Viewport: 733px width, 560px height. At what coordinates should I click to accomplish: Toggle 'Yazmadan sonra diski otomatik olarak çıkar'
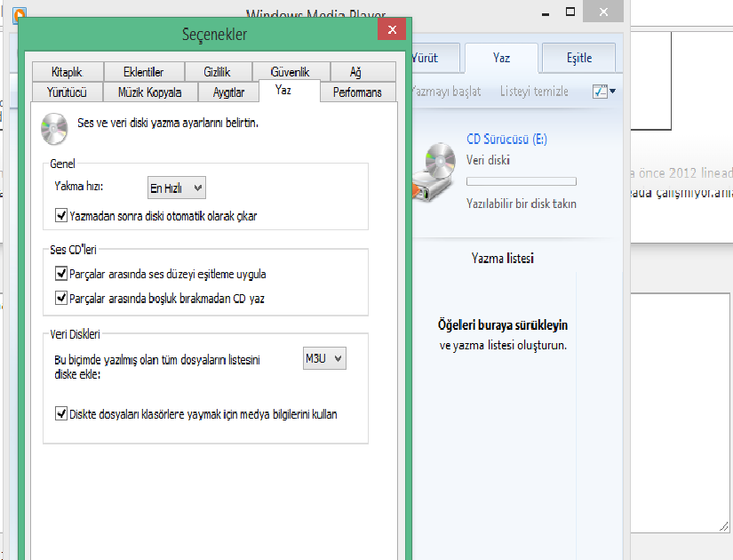pos(61,215)
